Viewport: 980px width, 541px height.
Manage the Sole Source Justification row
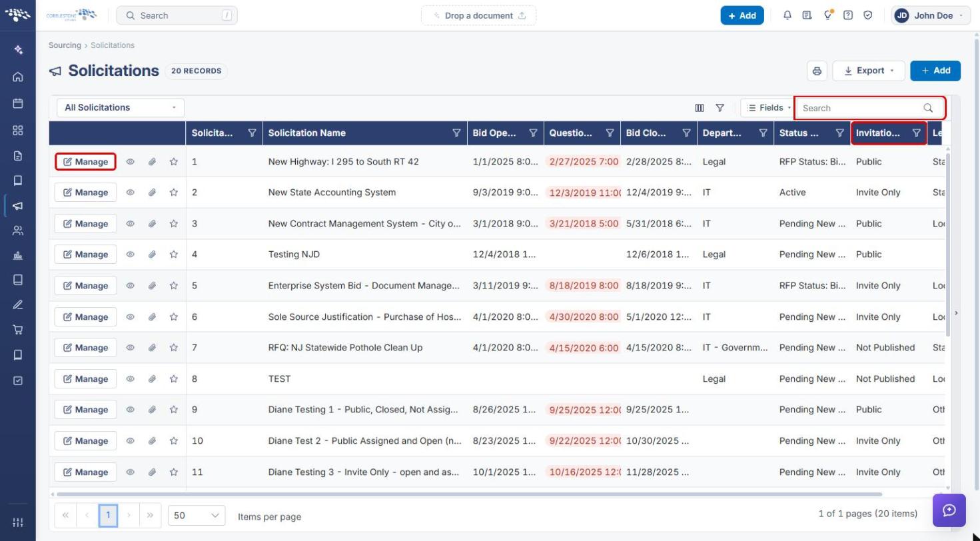click(x=86, y=317)
